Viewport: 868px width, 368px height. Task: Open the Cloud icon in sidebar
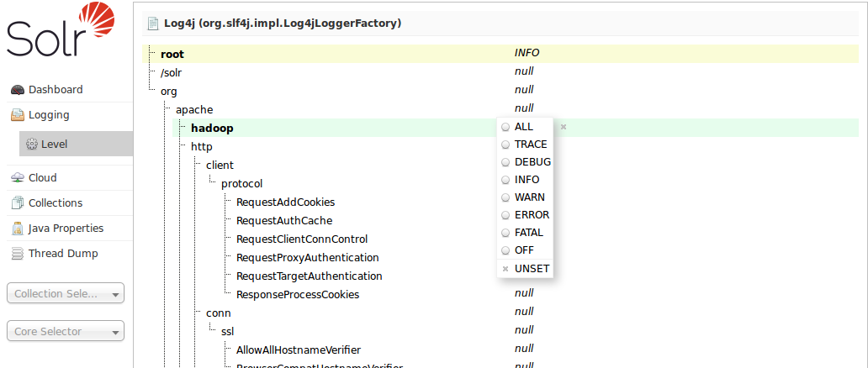pyautogui.click(x=17, y=178)
